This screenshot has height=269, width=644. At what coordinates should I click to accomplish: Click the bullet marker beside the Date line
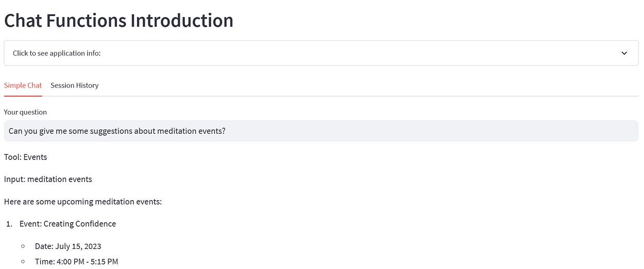click(23, 247)
